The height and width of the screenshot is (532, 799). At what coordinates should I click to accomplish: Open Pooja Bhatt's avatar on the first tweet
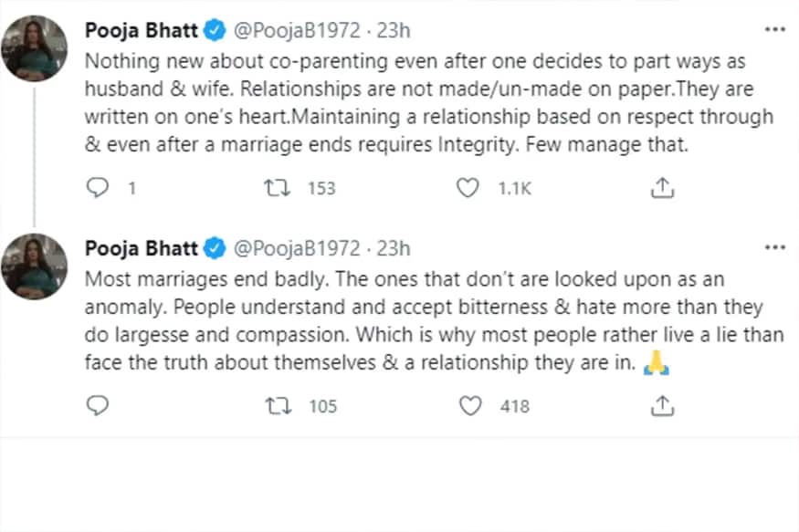coord(35,48)
